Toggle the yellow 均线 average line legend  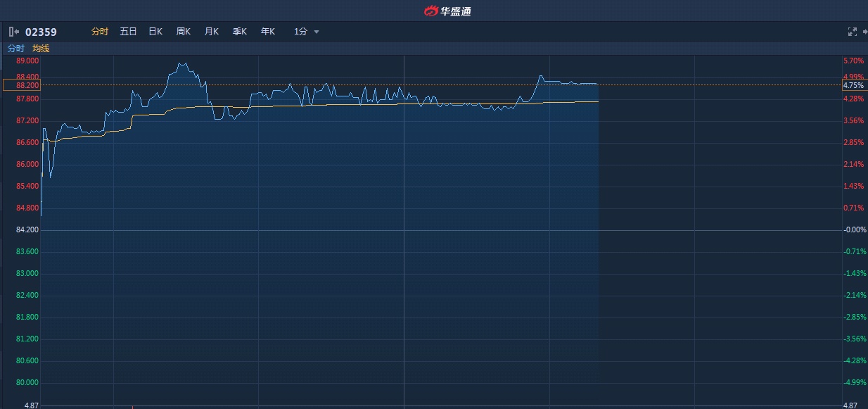coord(41,49)
